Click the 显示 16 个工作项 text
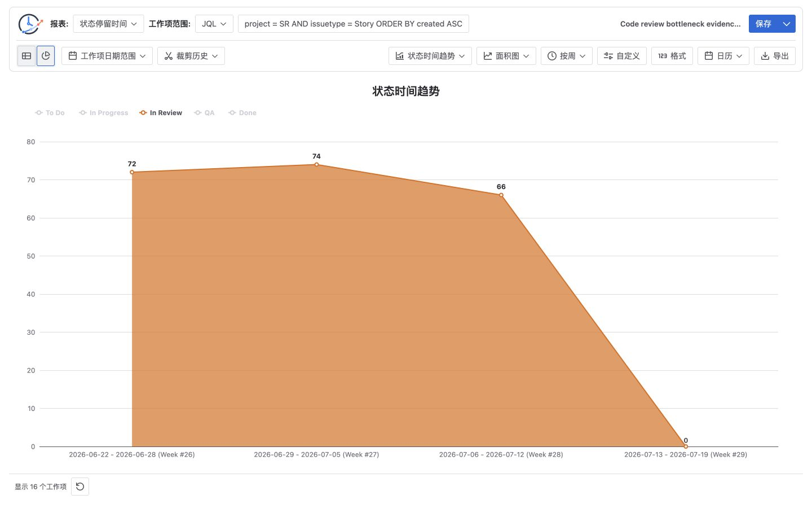The image size is (812, 508). [41, 487]
